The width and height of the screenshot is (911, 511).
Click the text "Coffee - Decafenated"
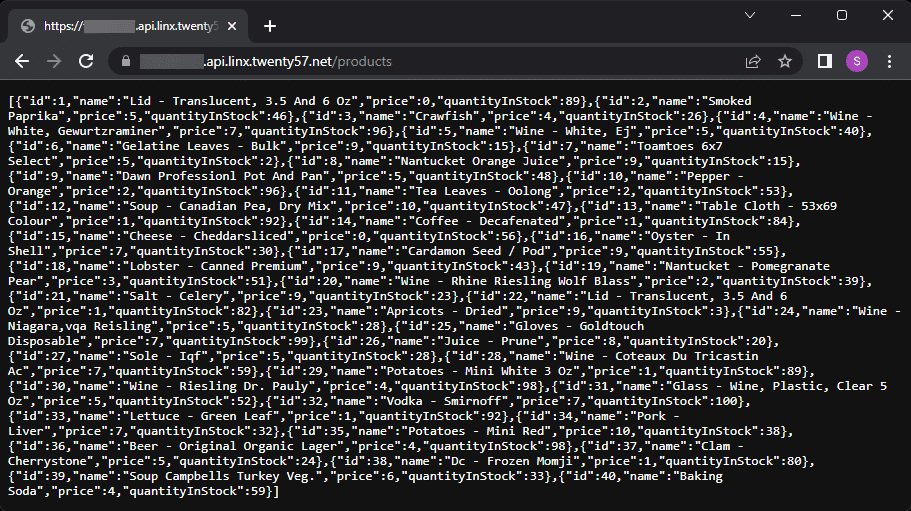pos(486,221)
